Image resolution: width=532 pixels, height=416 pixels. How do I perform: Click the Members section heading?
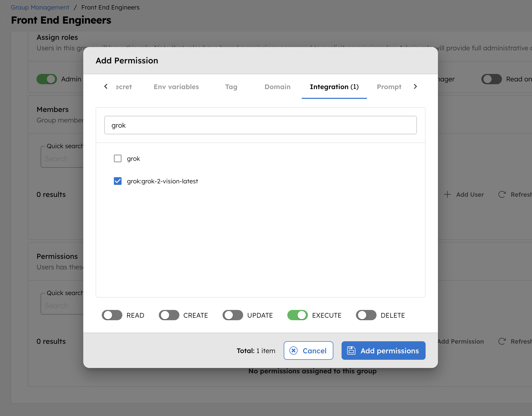point(53,109)
